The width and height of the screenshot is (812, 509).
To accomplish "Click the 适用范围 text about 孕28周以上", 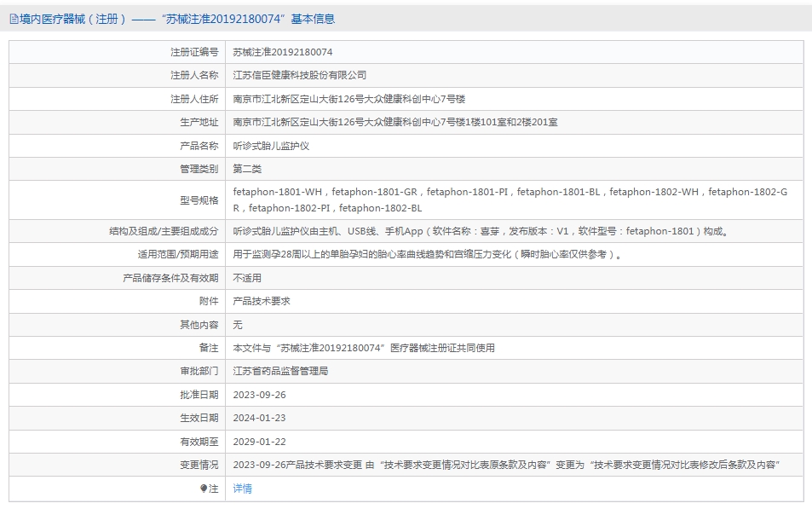I will 427,254.
